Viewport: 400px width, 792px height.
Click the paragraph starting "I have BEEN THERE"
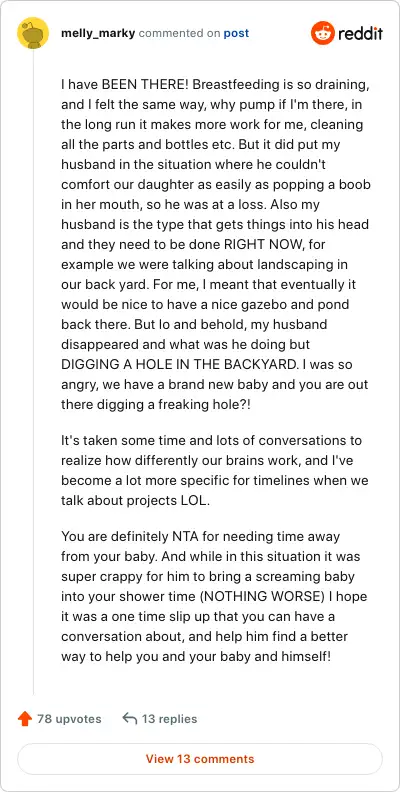[x=215, y=245]
